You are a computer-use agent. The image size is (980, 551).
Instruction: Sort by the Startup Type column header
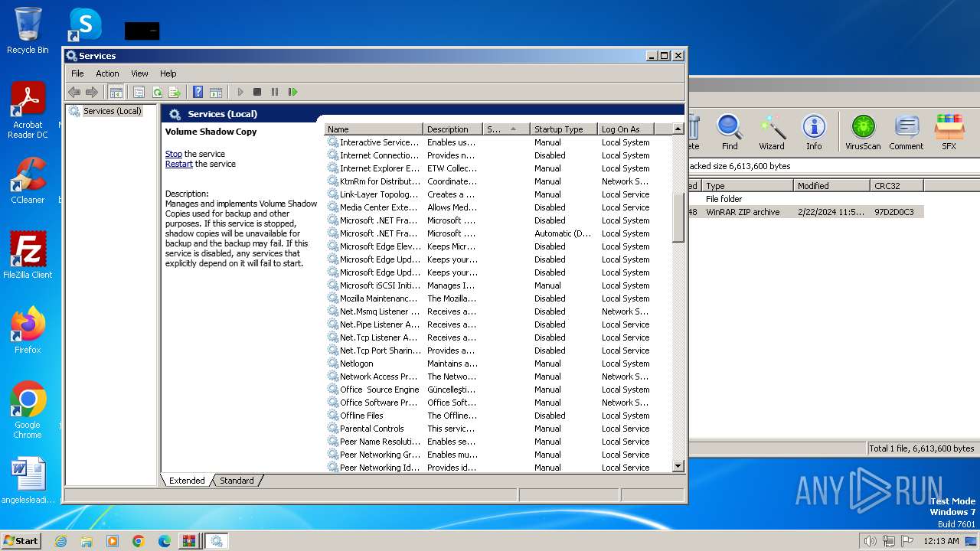(x=563, y=129)
